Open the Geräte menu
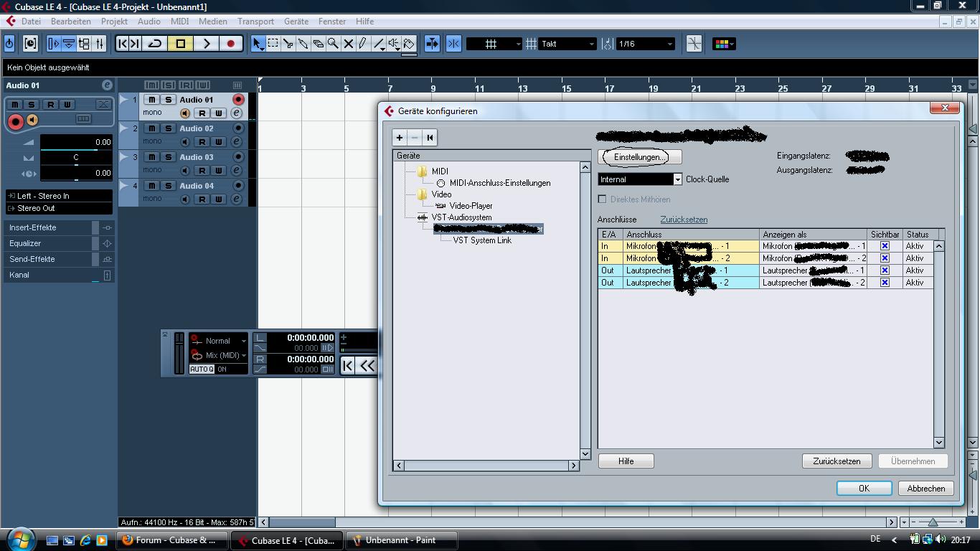The image size is (980, 551). pos(296,22)
